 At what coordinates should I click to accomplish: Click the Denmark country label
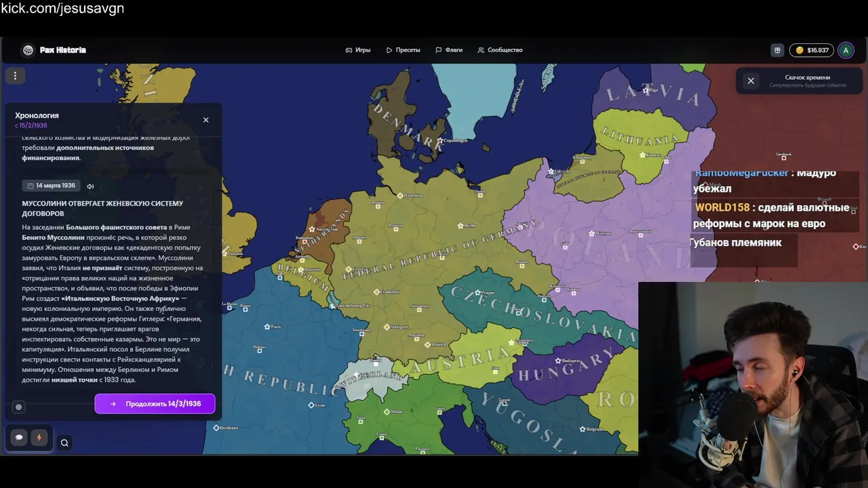tap(408, 127)
